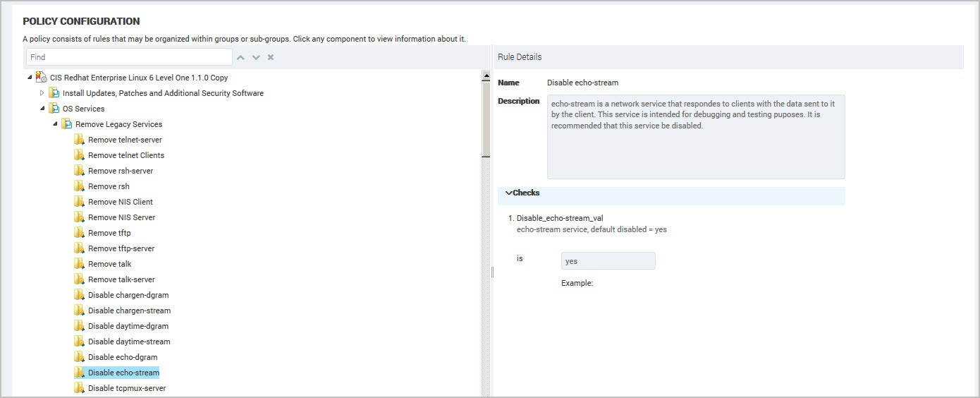Click inside the Find search field
Screen dimensions: 980x398
(x=129, y=57)
